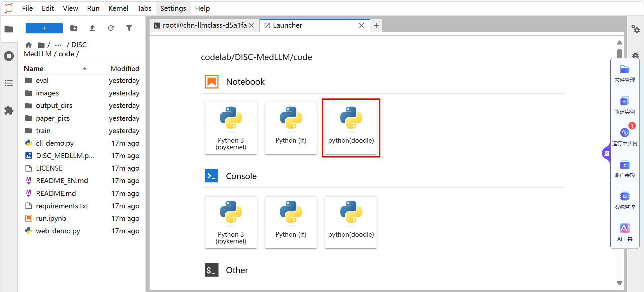
Task: Open the Kernel menu
Action: coord(118,8)
